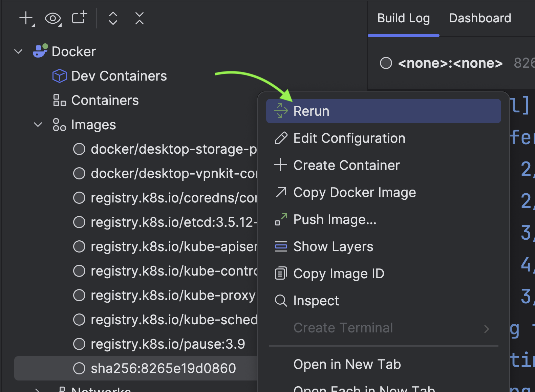
Task: Select the Images tree label
Action: [93, 125]
